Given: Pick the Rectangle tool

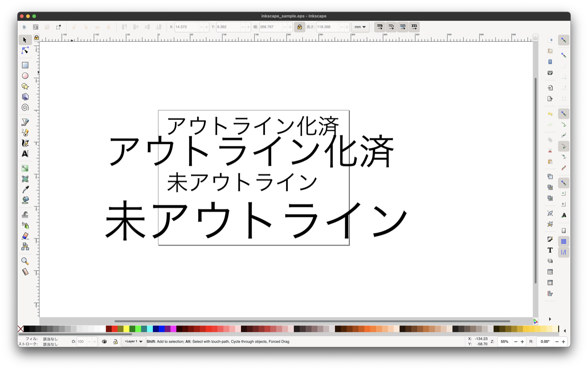Looking at the screenshot, I should pyautogui.click(x=25, y=65).
